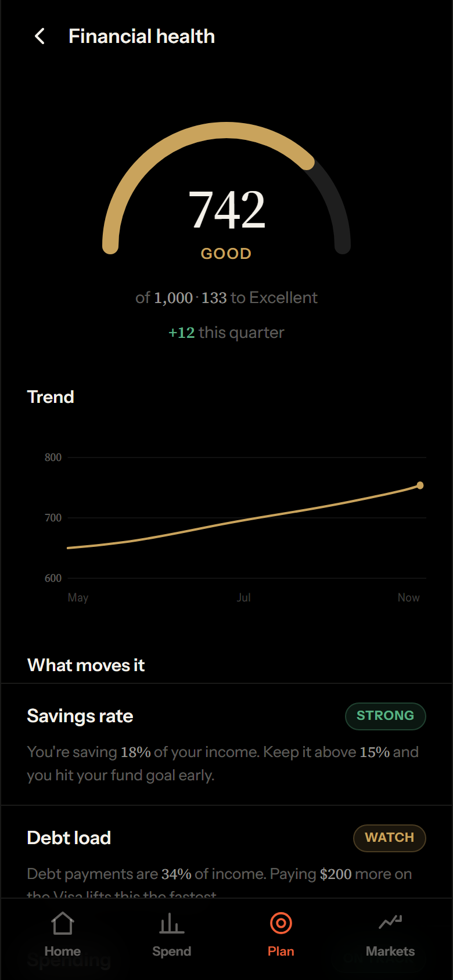Image resolution: width=453 pixels, height=980 pixels.
Task: Tap the May label on the trend axis
Action: click(78, 597)
